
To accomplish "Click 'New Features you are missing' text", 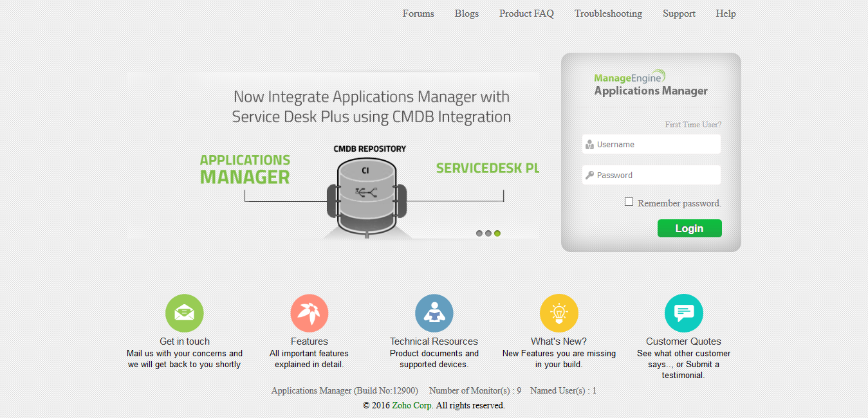I will click(x=559, y=359).
